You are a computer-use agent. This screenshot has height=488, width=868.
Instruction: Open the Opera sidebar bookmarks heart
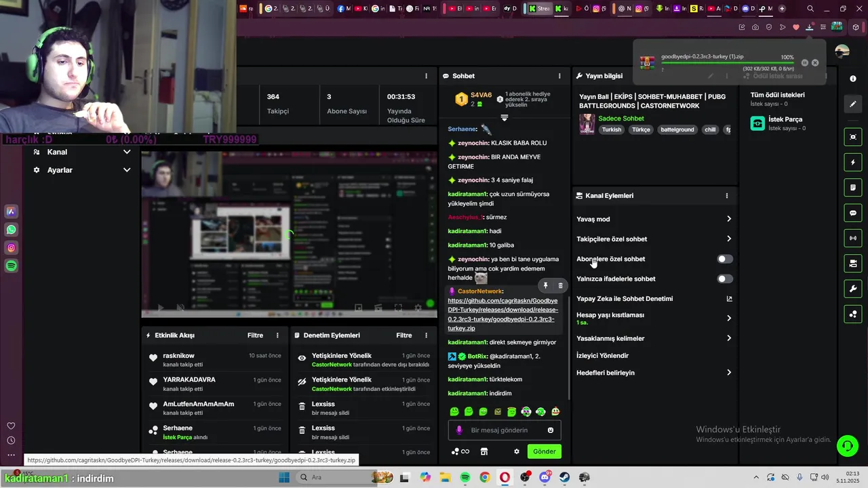click(x=11, y=426)
